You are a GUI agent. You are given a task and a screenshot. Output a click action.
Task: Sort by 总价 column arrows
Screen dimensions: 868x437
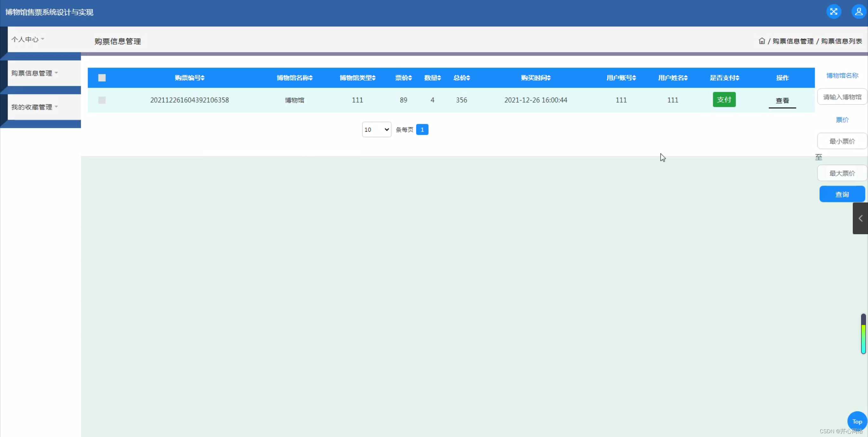[x=468, y=78]
